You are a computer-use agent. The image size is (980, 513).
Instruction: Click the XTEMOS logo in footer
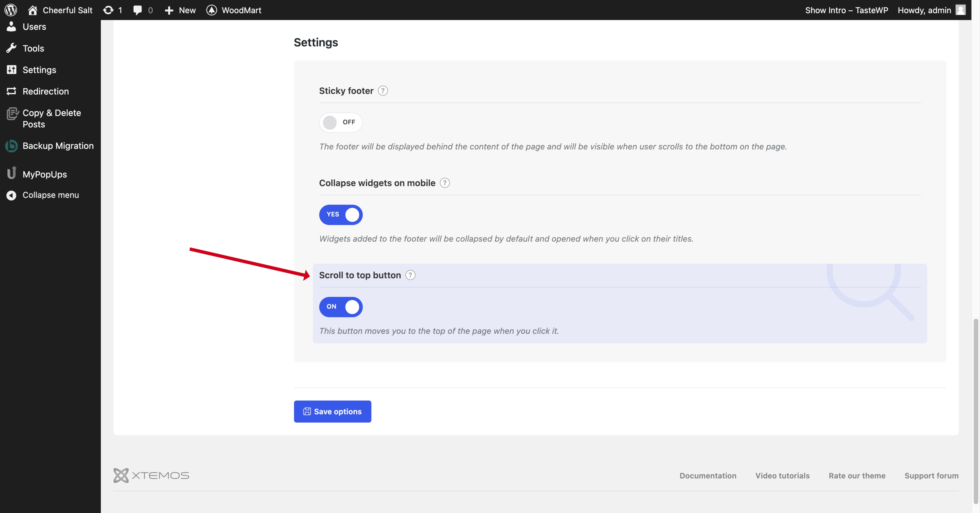(151, 475)
